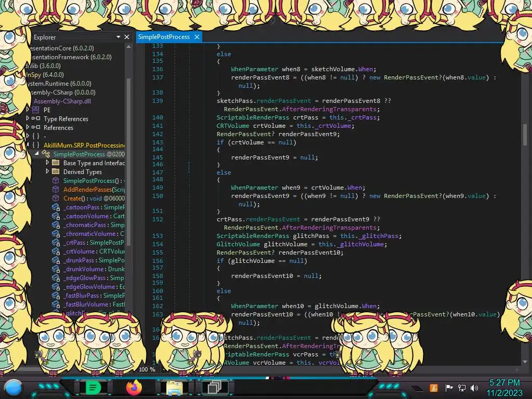The height and width of the screenshot is (399, 532).
Task: Open the network tray icon
Action: [x=462, y=388]
